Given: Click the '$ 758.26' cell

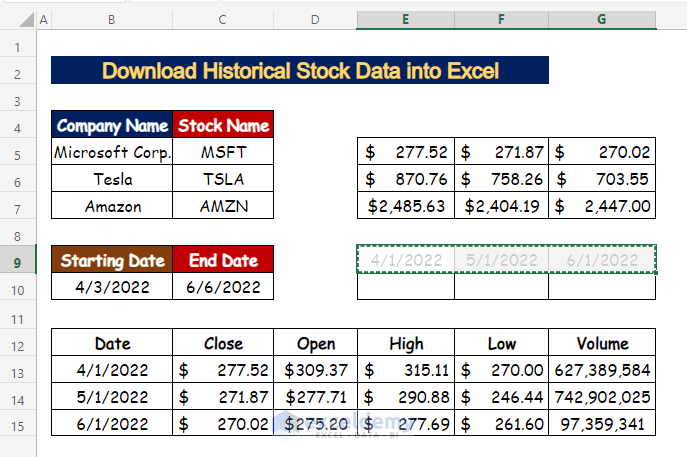Looking at the screenshot, I should (502, 179).
